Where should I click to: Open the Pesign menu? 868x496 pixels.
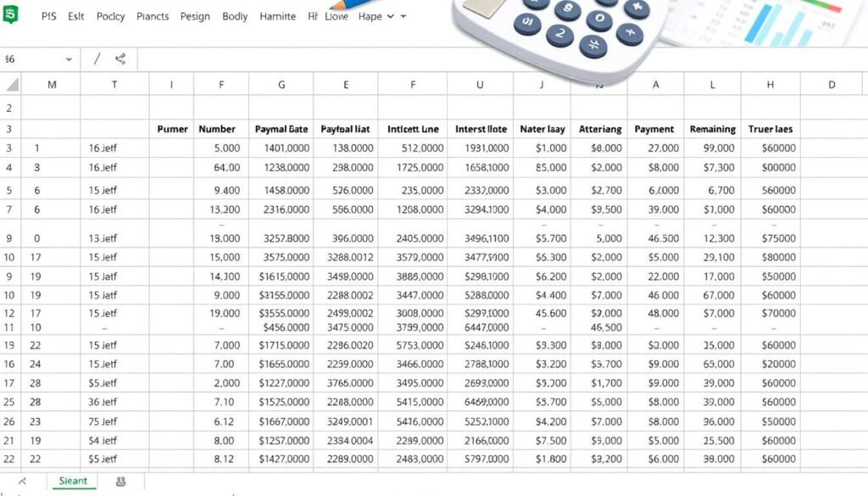tap(195, 16)
